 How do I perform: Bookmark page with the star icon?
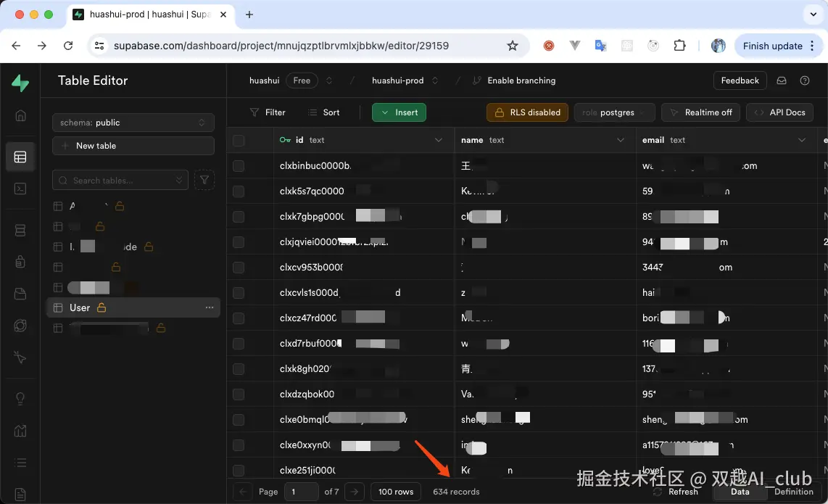(512, 46)
